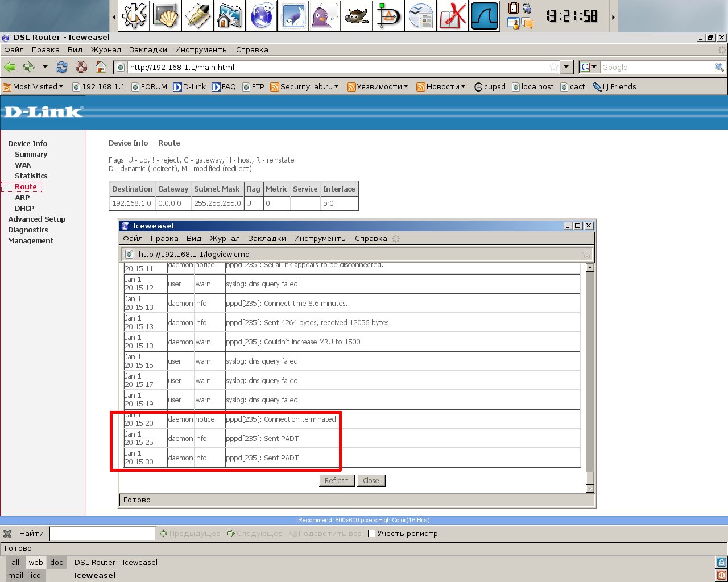728x582 pixels.
Task: Launch Wireshark from the top panel
Action: (x=485, y=16)
